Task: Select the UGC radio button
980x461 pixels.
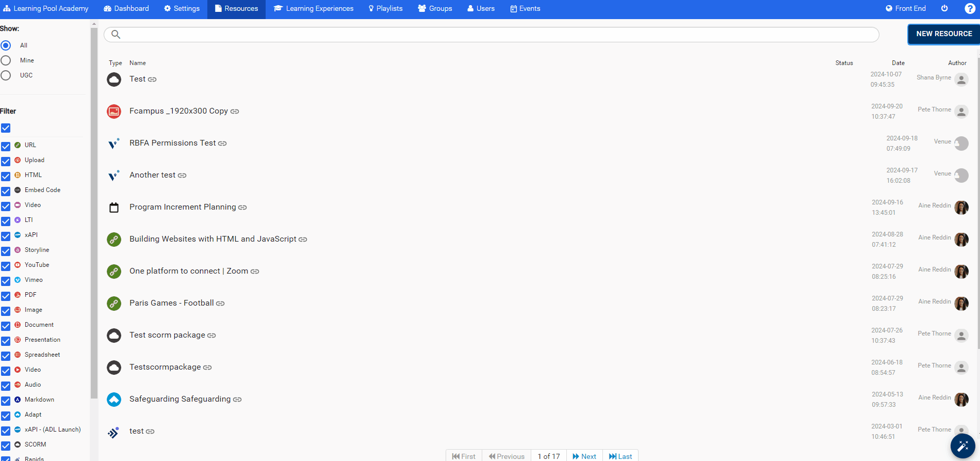Action: [x=6, y=75]
